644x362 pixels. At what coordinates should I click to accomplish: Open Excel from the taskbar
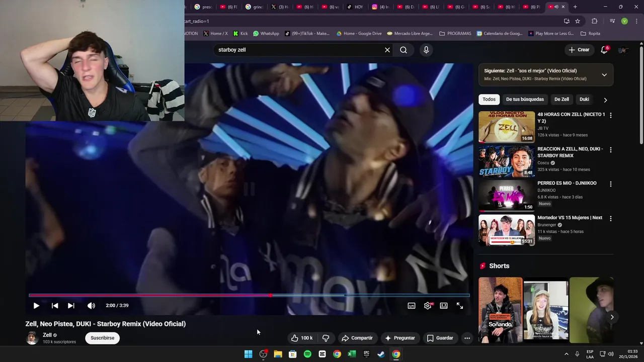tap(352, 354)
